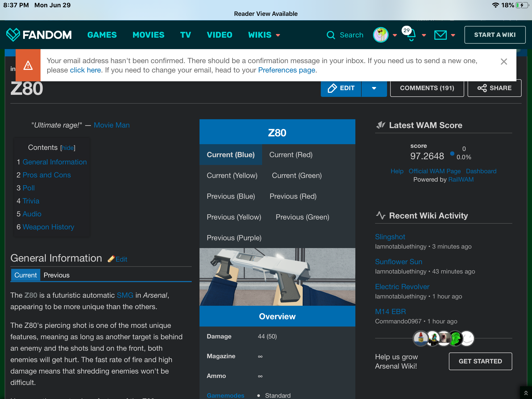
Task: Open COMMENTS (191) section
Action: pos(427,88)
